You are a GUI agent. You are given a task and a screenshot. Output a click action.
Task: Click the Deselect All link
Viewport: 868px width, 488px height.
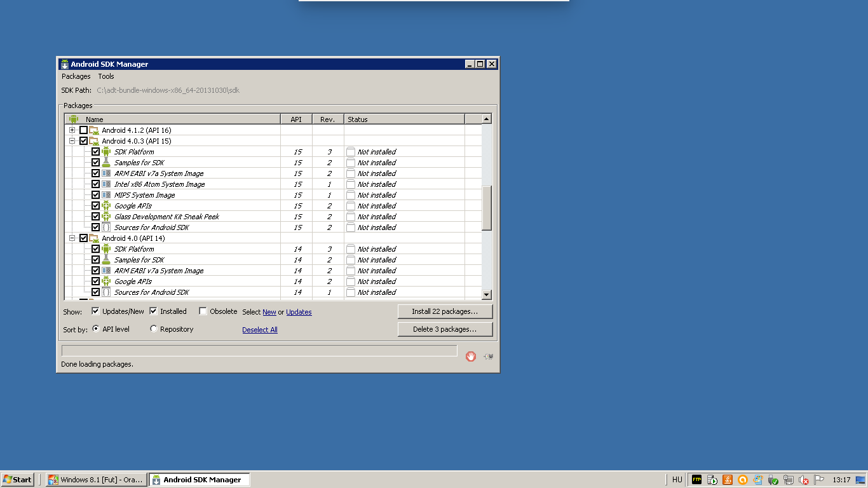259,330
